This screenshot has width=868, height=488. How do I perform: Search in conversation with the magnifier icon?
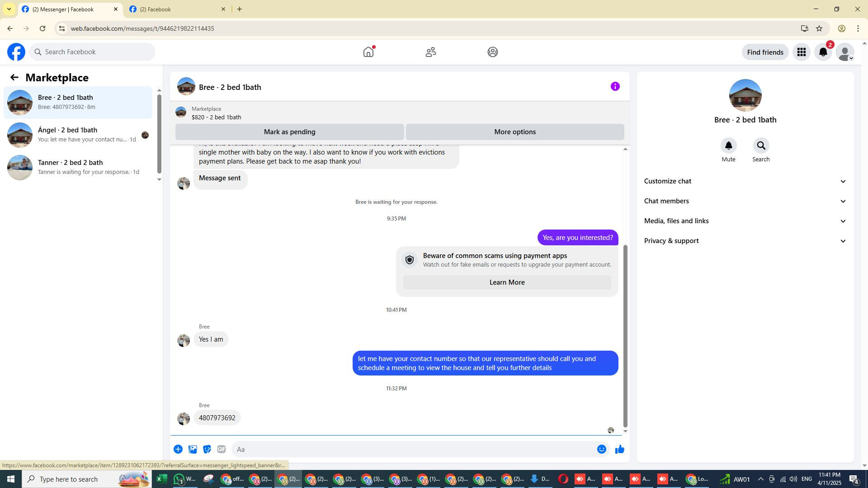point(761,145)
